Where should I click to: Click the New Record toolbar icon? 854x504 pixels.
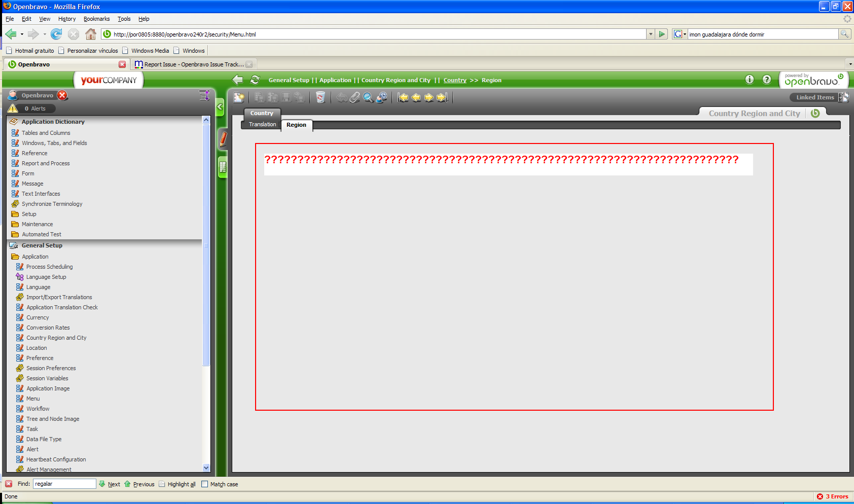239,97
